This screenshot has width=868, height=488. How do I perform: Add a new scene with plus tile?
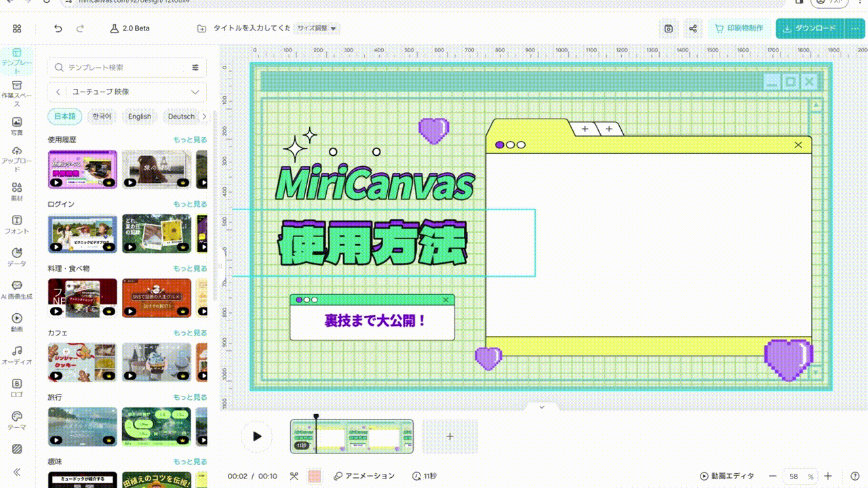point(450,436)
